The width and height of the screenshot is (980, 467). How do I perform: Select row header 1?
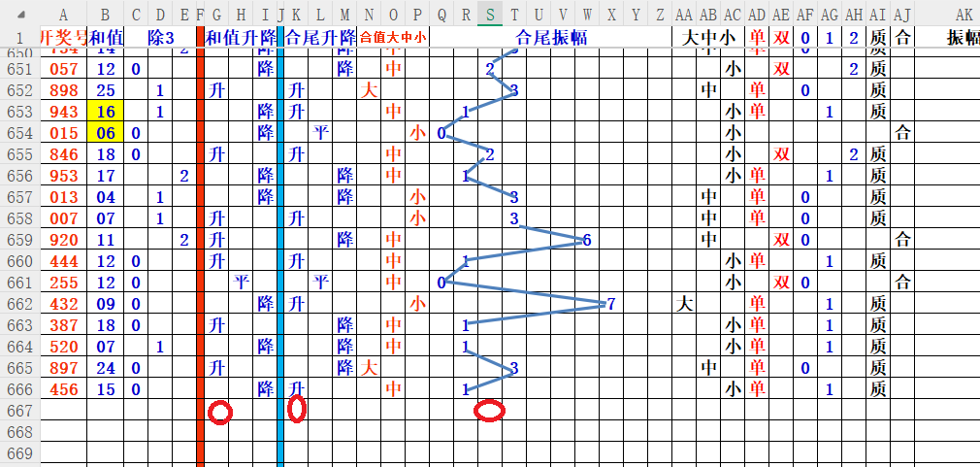click(x=20, y=37)
